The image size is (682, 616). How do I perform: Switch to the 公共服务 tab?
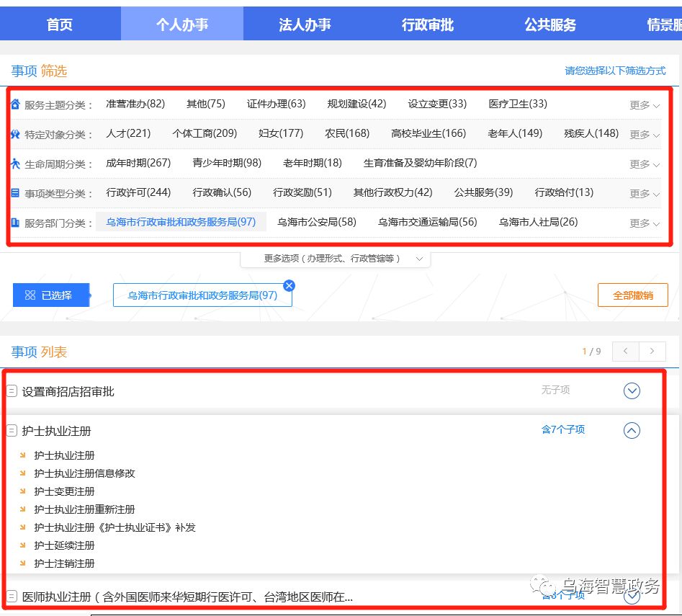549,24
